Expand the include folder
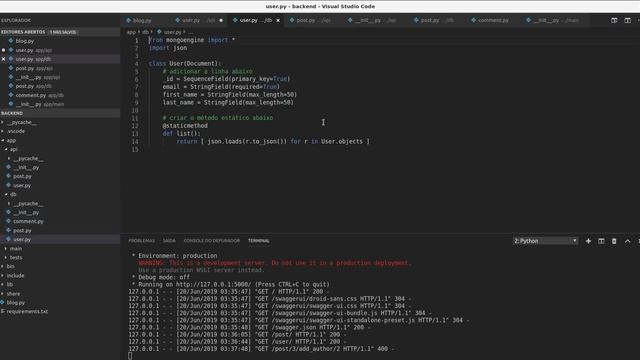Viewport: 640px width, 360px height. (x=15, y=276)
